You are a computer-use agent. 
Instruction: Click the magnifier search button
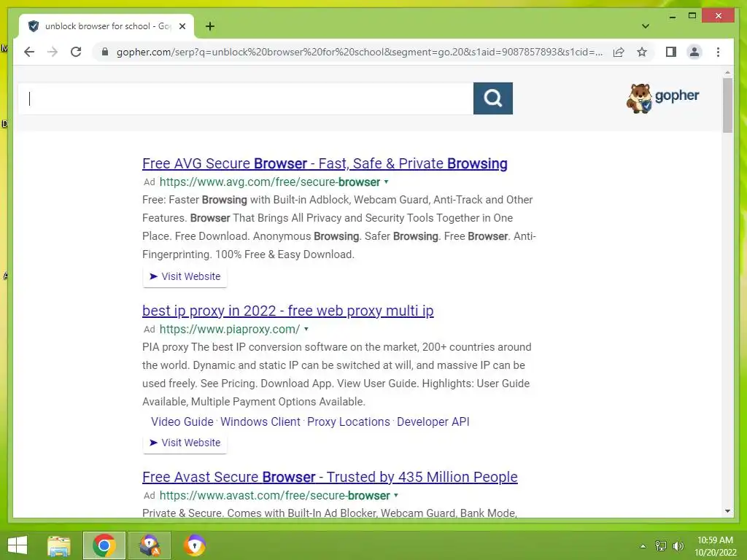coord(492,98)
